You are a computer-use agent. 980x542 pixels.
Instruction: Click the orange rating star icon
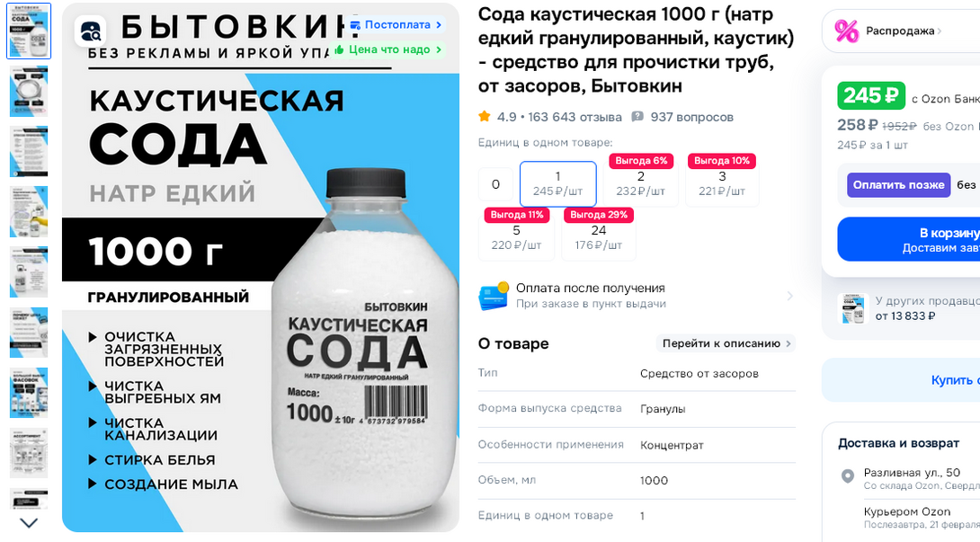(x=484, y=116)
